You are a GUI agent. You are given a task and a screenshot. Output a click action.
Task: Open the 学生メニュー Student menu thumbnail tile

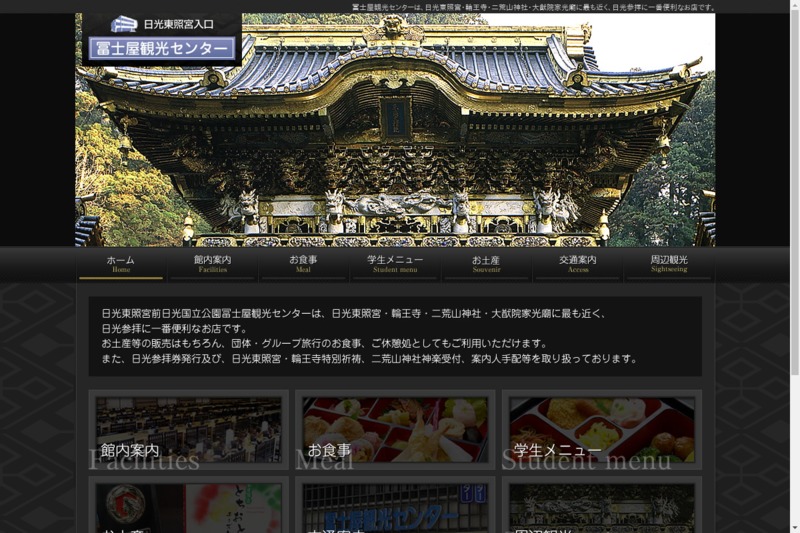pyautogui.click(x=601, y=430)
